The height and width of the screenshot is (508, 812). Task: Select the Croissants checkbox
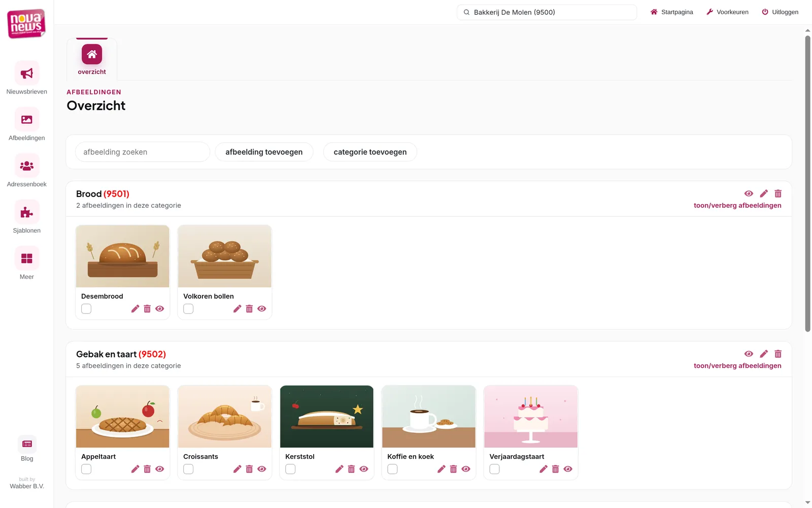188,469
